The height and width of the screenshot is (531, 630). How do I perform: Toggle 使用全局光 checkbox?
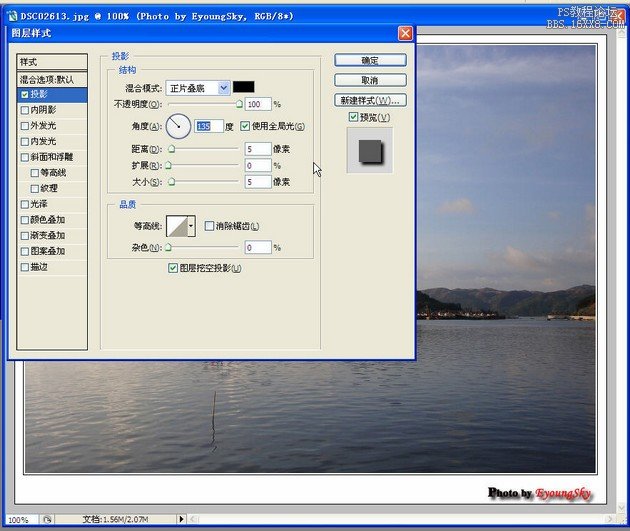(x=245, y=126)
